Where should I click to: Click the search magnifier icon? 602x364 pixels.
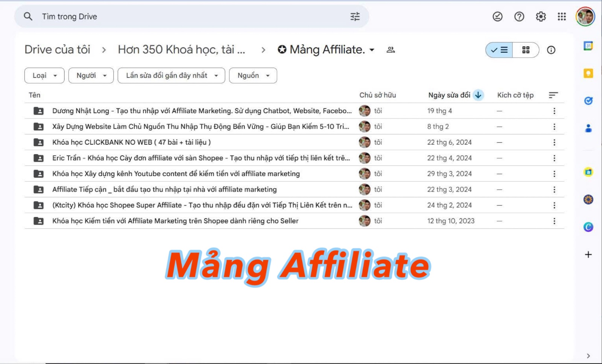pos(28,17)
